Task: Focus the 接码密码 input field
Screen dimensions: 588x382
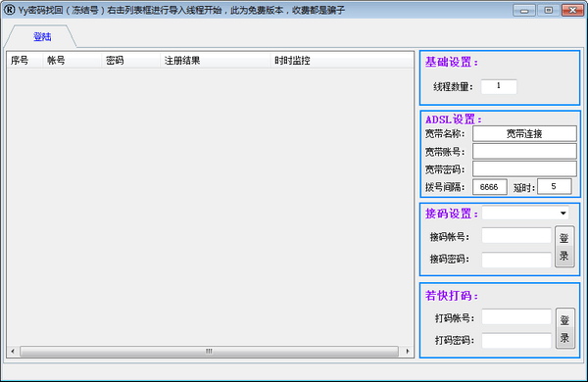Action: pos(516,260)
